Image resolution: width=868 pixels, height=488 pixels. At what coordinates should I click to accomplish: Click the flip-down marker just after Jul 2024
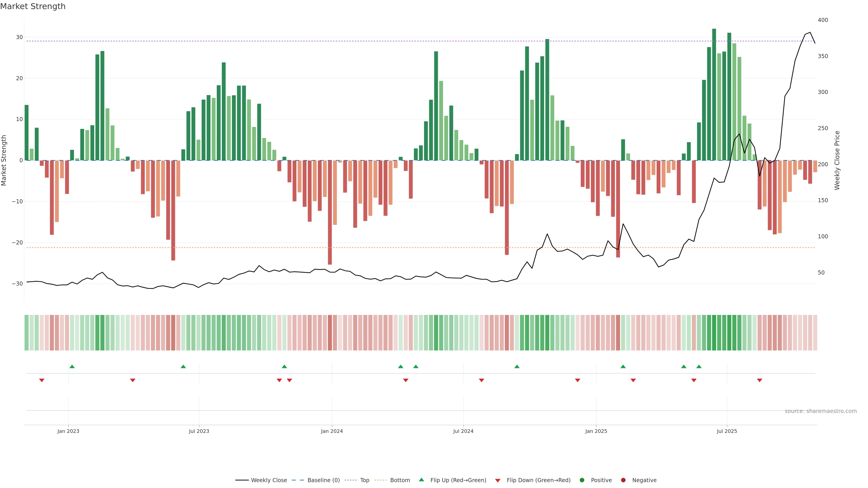pyautogui.click(x=481, y=380)
